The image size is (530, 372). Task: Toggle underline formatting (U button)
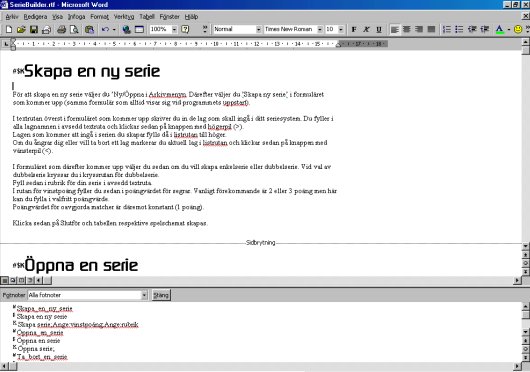tap(379, 29)
